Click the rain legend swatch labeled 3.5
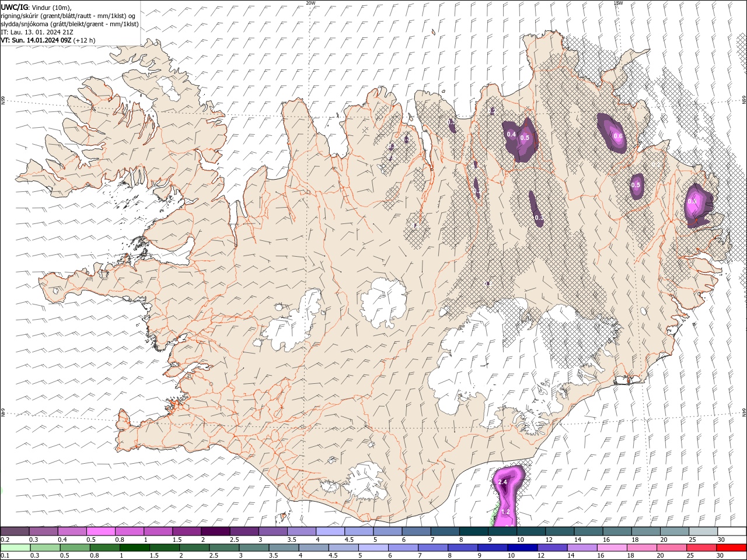Screen dimensions: 747x560 (x=284, y=548)
